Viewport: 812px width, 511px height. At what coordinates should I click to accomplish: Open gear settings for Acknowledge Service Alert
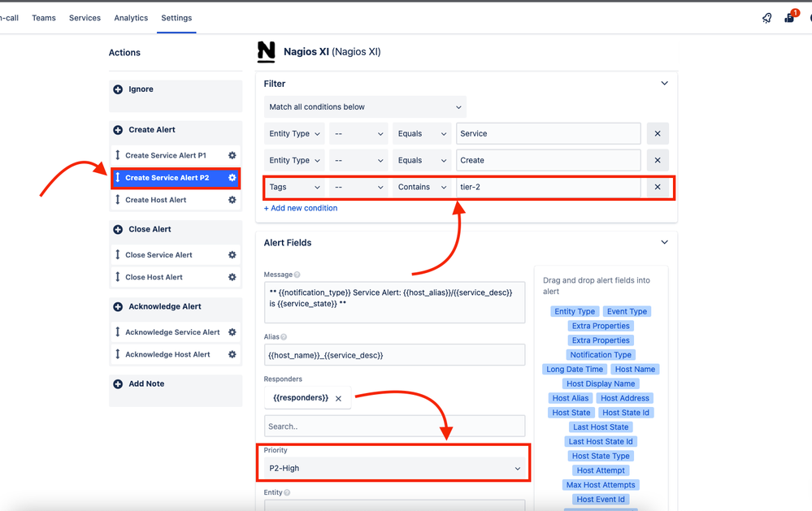tap(232, 331)
